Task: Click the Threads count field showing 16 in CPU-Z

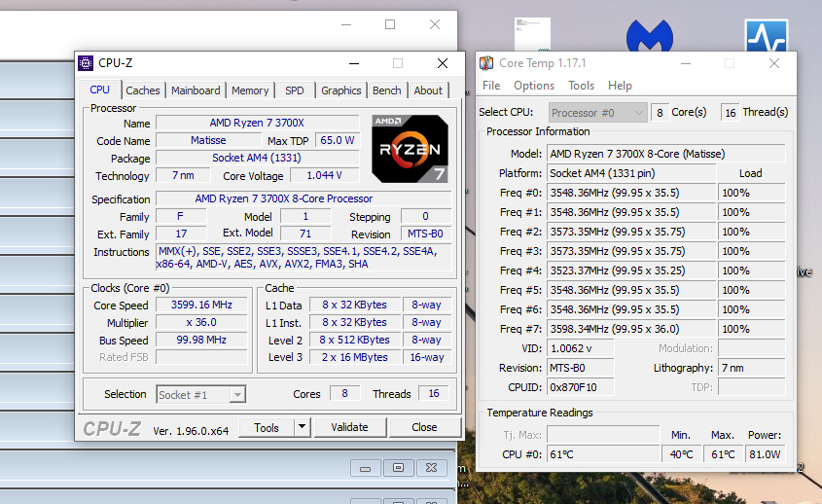Action: pos(434,393)
